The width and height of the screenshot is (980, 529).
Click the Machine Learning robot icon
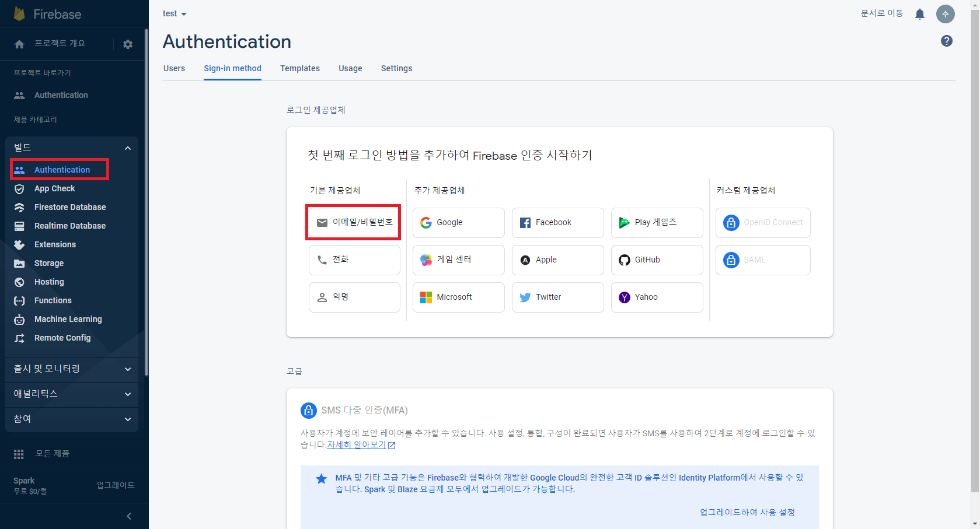(x=19, y=320)
